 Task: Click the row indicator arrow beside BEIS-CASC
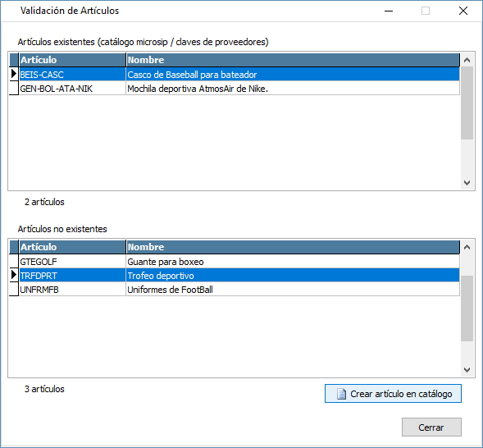[x=14, y=74]
